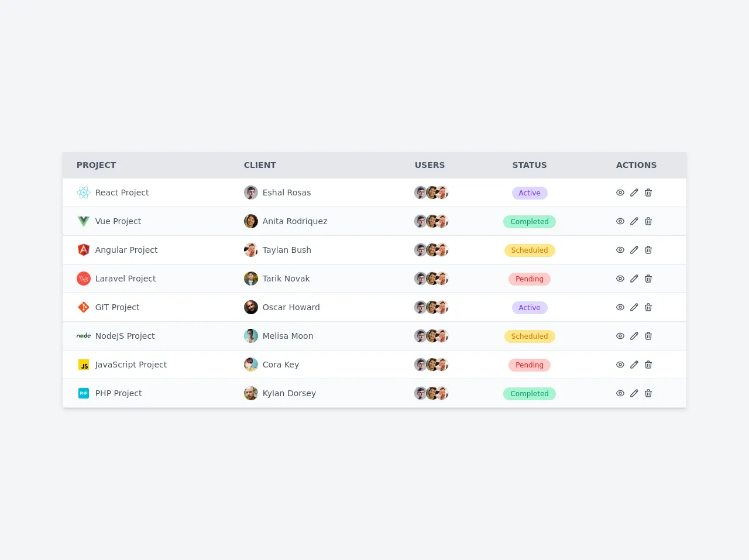View the Laravel Project details eye icon
Viewport: 749px width, 560px height.
coord(620,279)
